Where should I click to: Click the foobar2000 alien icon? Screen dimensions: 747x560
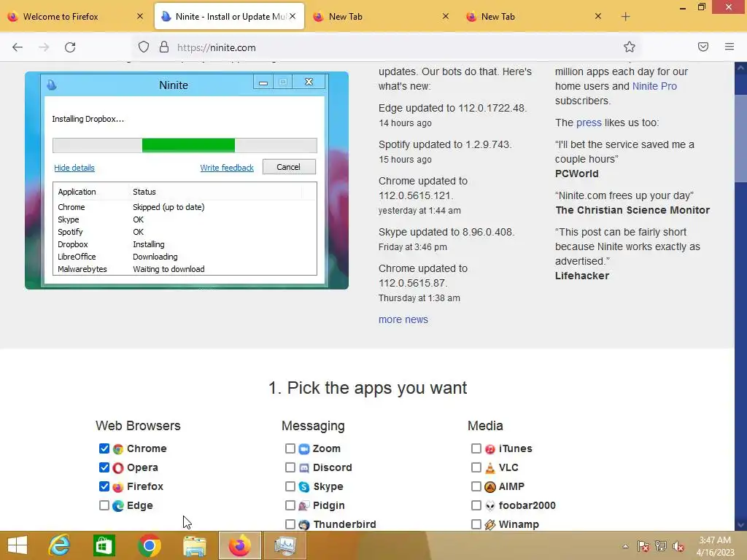point(490,506)
